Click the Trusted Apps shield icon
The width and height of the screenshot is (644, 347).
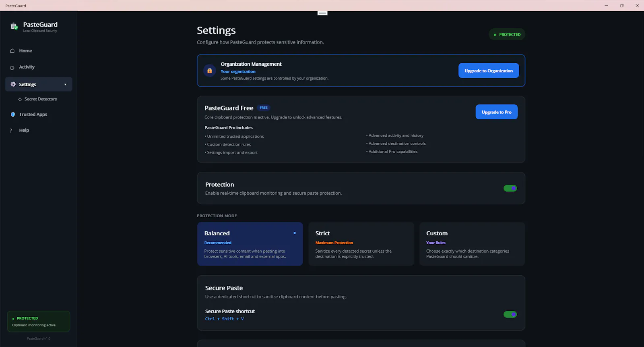[13, 114]
